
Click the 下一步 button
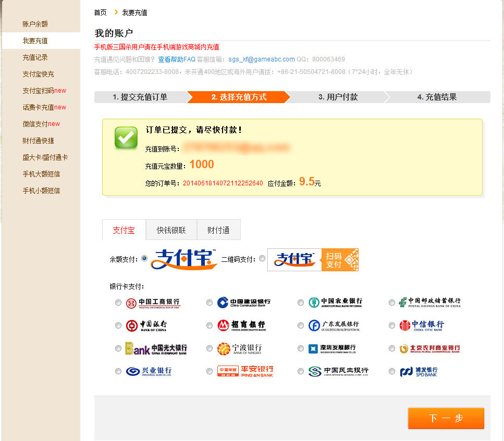click(446, 418)
